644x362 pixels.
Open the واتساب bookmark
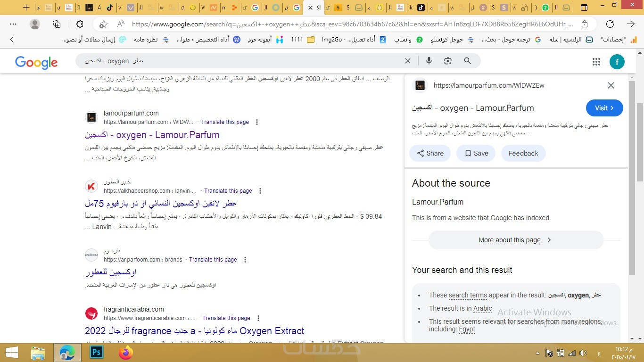point(408,40)
